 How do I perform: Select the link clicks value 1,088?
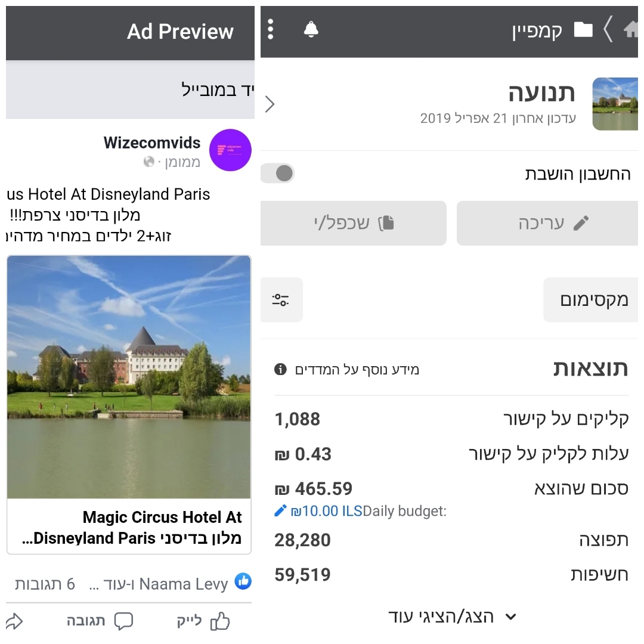[297, 419]
